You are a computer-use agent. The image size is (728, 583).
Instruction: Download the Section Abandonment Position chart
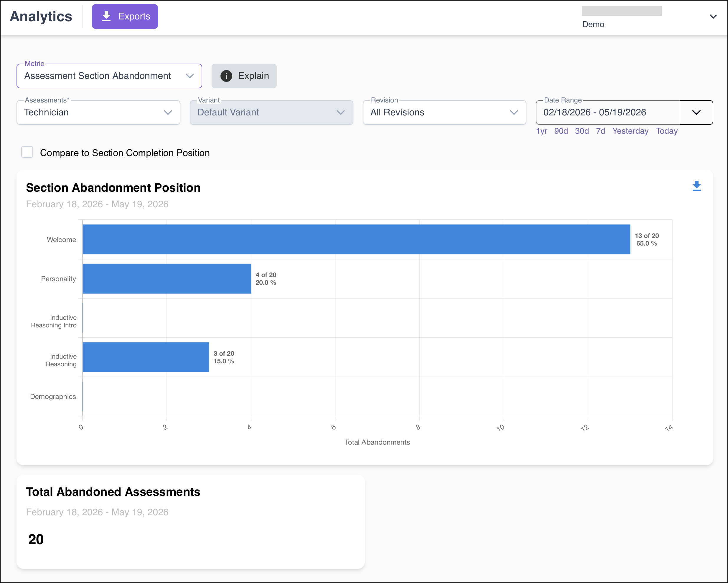click(696, 186)
